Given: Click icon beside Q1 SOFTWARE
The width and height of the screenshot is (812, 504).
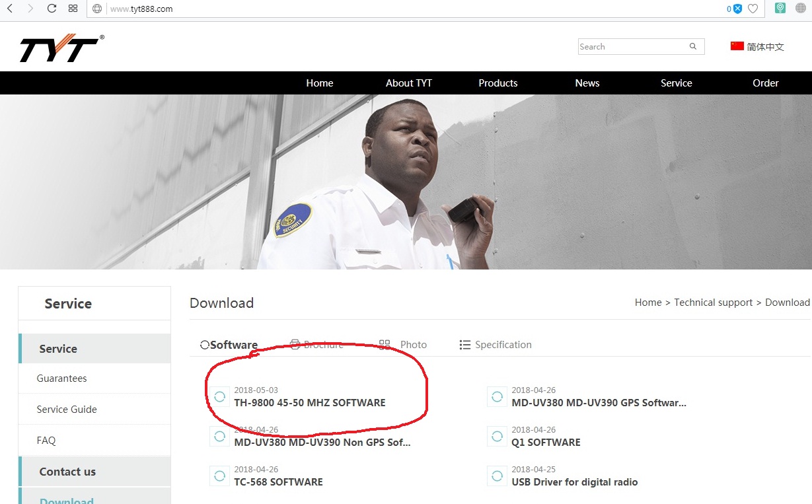Looking at the screenshot, I should click(497, 437).
